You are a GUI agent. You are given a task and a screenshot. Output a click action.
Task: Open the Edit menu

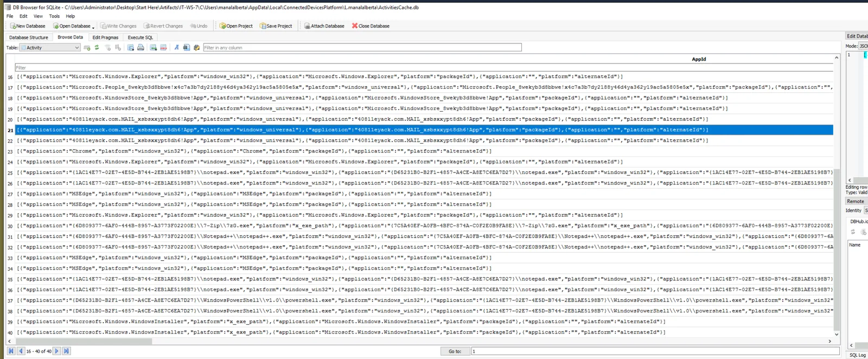(23, 16)
